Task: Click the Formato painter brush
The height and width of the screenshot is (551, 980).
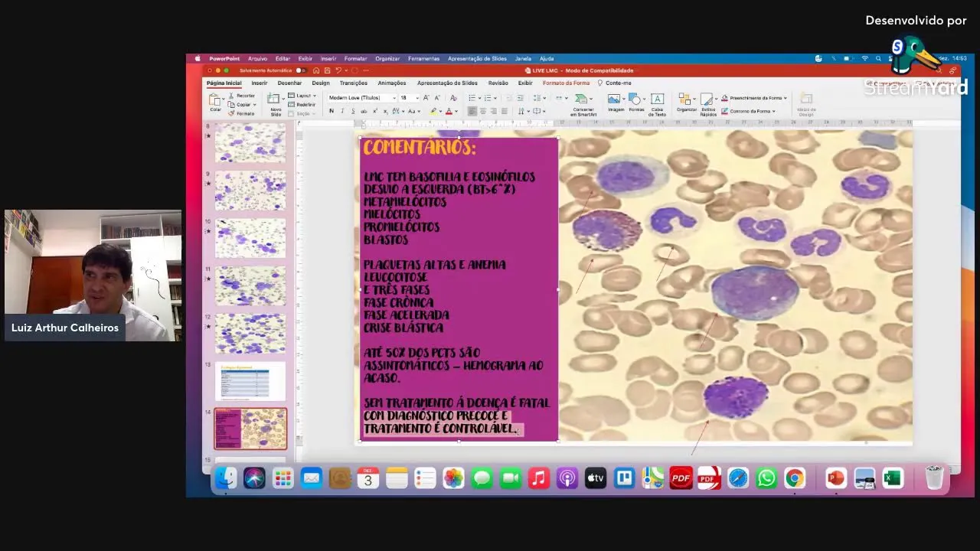Action: click(241, 113)
